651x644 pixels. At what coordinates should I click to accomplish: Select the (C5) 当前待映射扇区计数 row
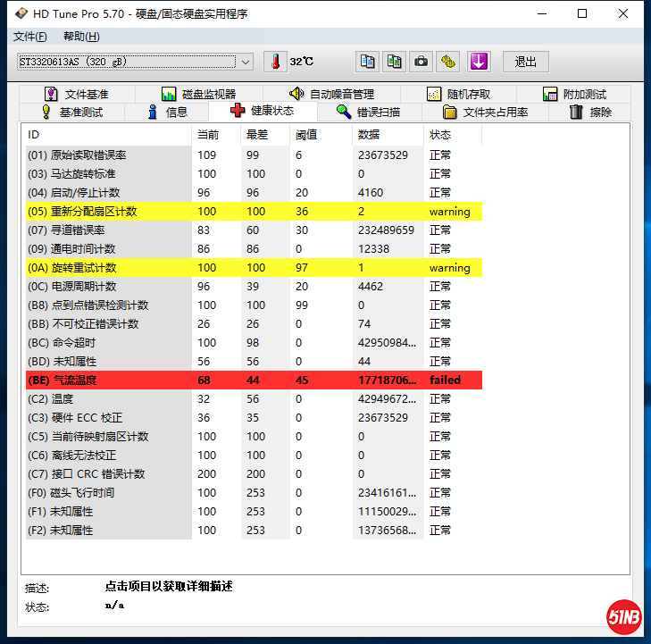click(254, 437)
